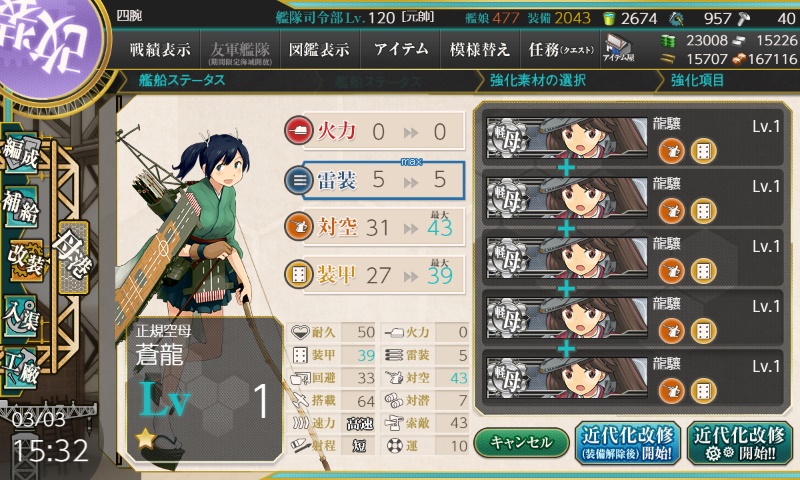800x480 pixels.
Task: Open 模様替え furniture menu
Action: tap(480, 49)
